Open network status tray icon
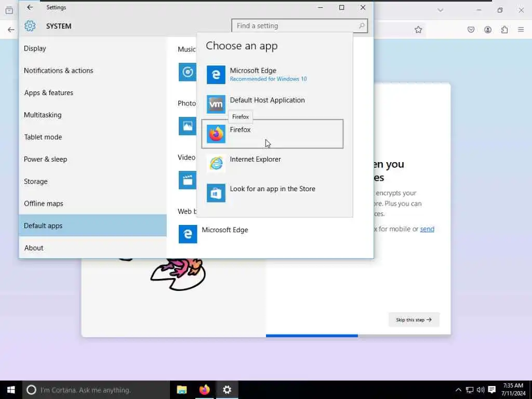The height and width of the screenshot is (399, 532). [470, 390]
